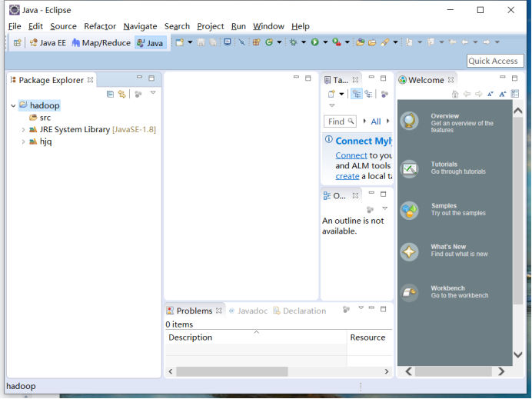Switch to the Map/Reduce perspective

coord(101,43)
